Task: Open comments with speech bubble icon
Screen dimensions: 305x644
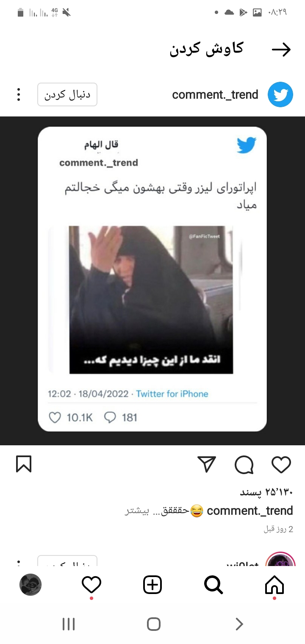Action: (244, 465)
